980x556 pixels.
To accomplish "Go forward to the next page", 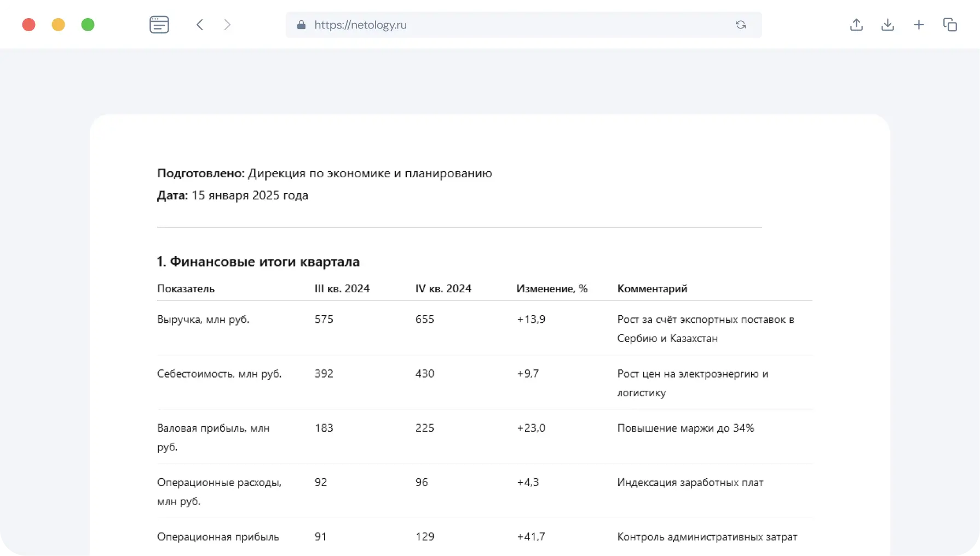I will coord(227,25).
